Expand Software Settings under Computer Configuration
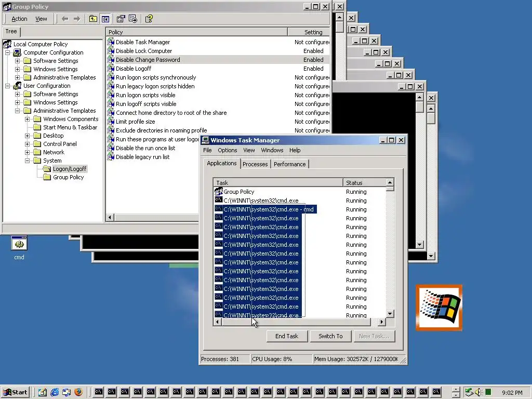 coord(17,61)
